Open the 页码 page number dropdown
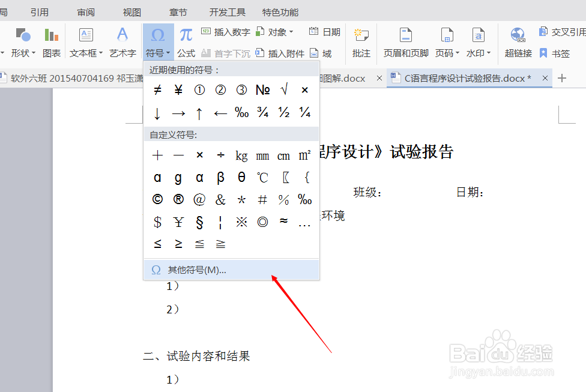Screen dimensions: 586x392 447,43
